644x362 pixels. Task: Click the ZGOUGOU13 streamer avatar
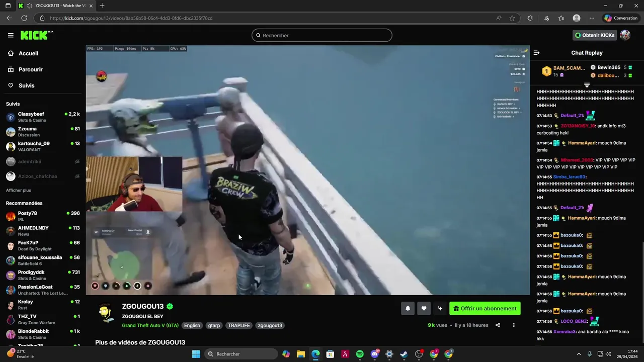coord(106,313)
